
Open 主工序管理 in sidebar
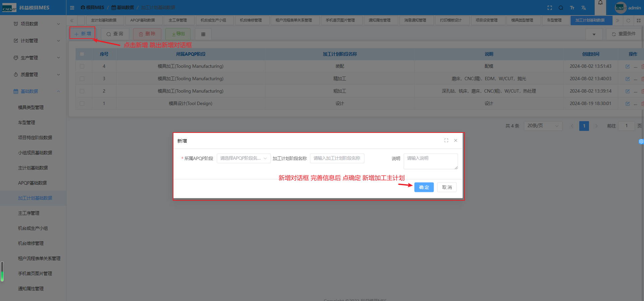click(x=33, y=213)
